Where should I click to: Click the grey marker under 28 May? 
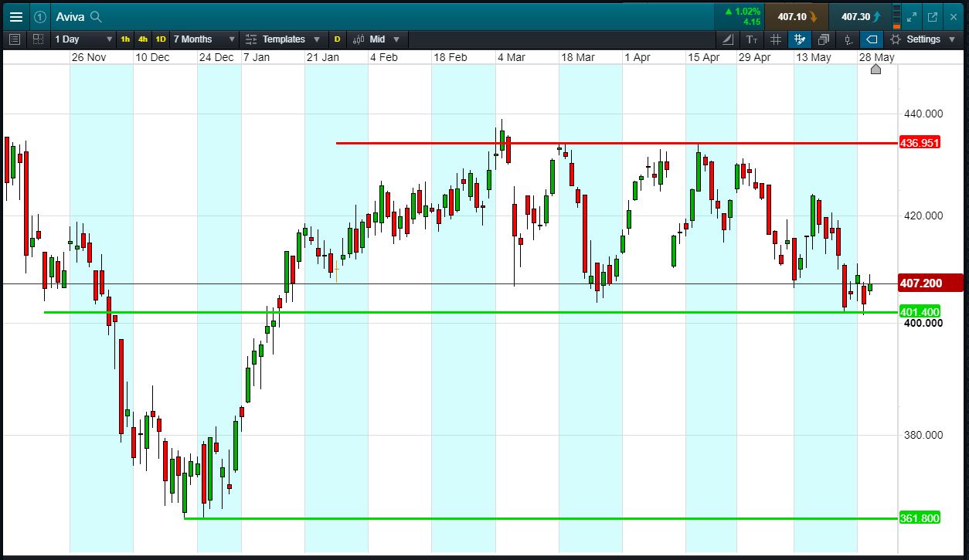[875, 69]
